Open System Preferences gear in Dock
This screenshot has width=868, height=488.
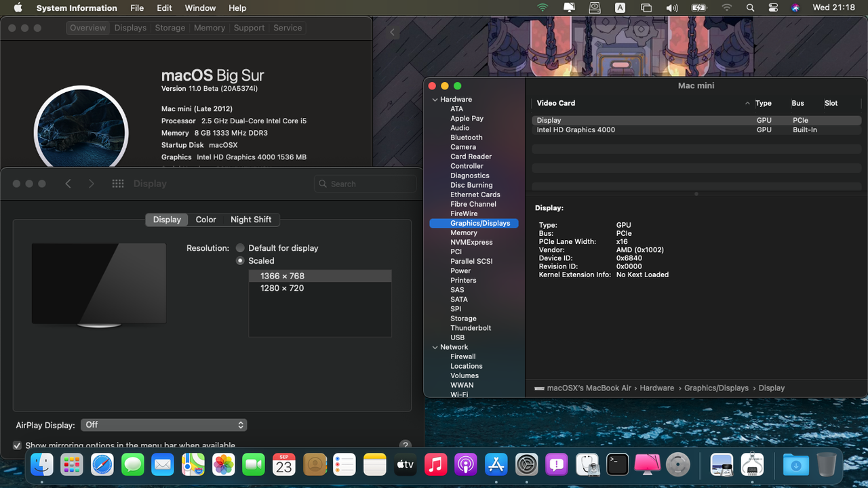[527, 464]
